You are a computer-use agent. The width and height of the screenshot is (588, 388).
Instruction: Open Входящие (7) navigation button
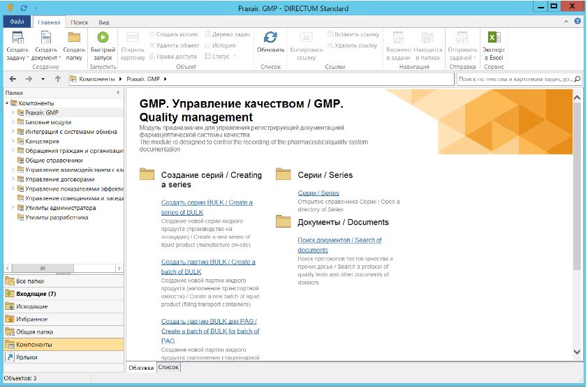pyautogui.click(x=64, y=294)
